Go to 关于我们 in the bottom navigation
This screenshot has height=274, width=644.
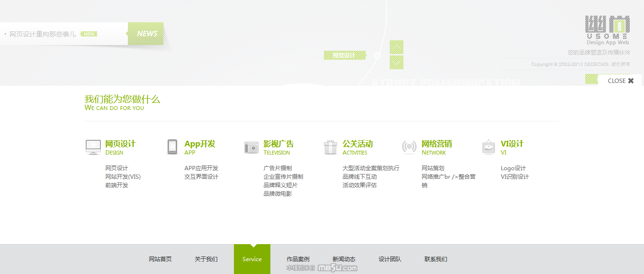[206, 259]
